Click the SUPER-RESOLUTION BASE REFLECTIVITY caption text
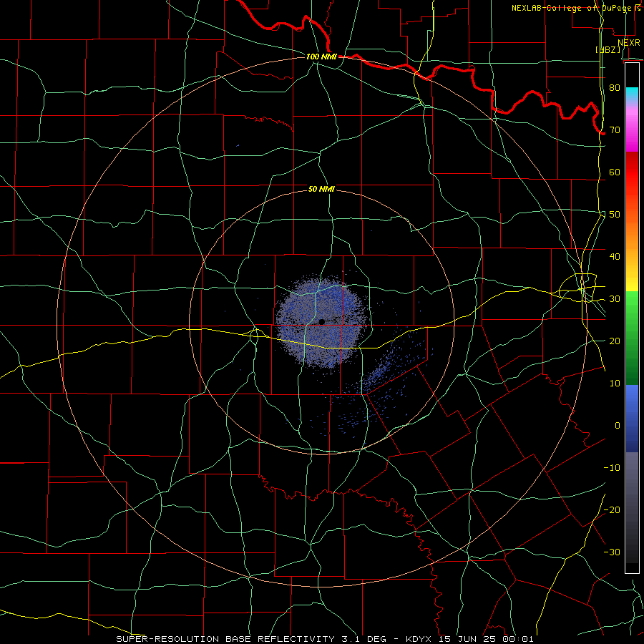Screen dimensions: 644x644 [225, 639]
